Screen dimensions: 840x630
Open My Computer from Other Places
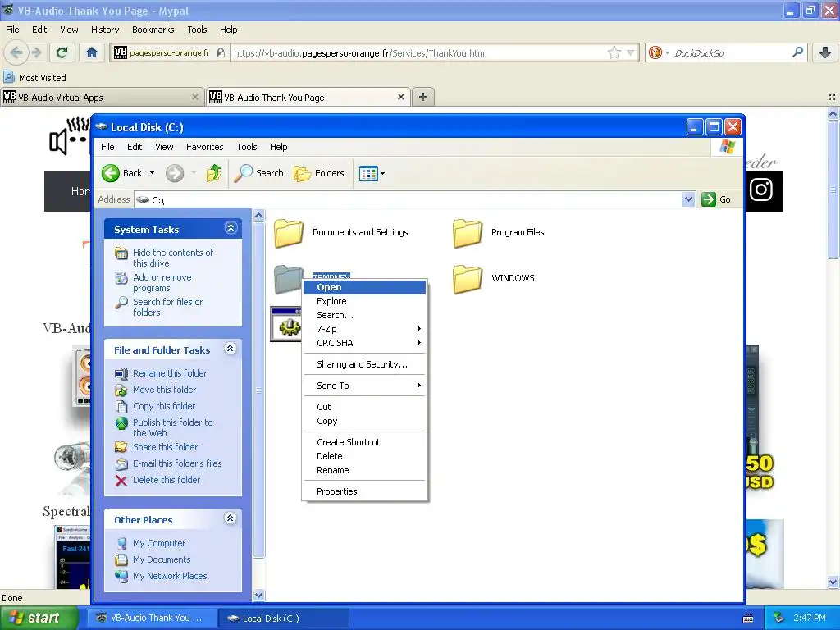click(x=158, y=543)
